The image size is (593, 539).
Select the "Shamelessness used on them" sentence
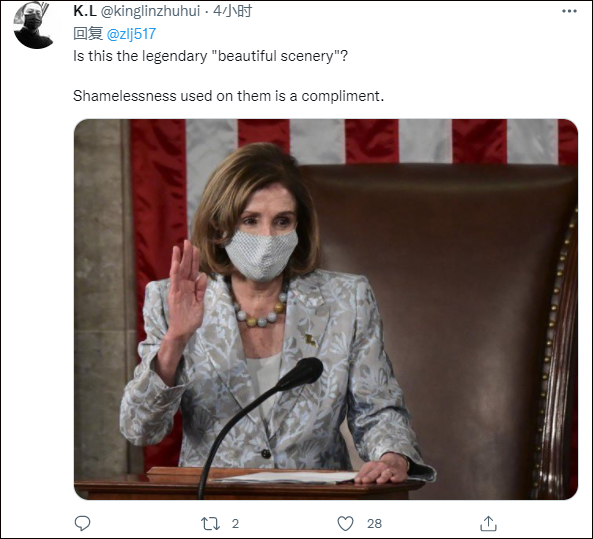[x=228, y=96]
